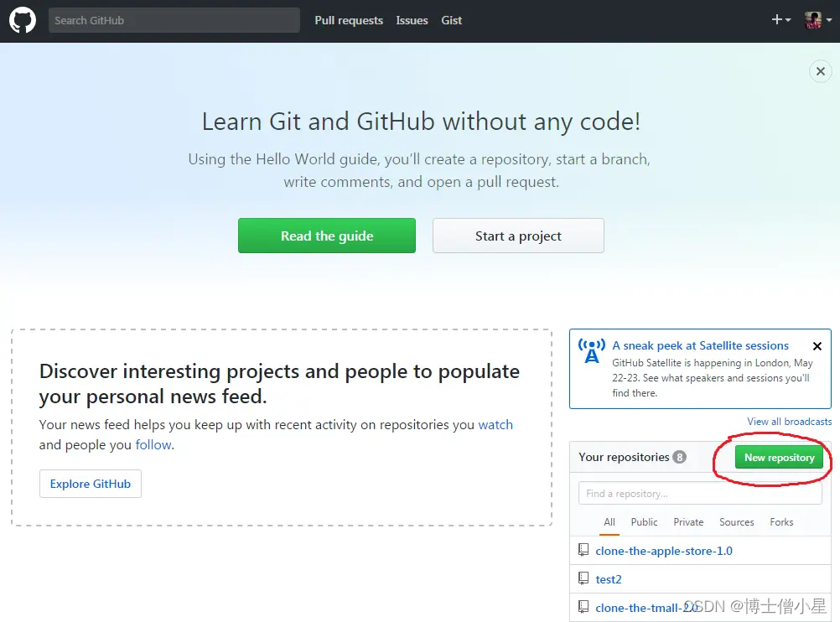Follow the View all broadcasts link
840x622 pixels.
pos(789,421)
